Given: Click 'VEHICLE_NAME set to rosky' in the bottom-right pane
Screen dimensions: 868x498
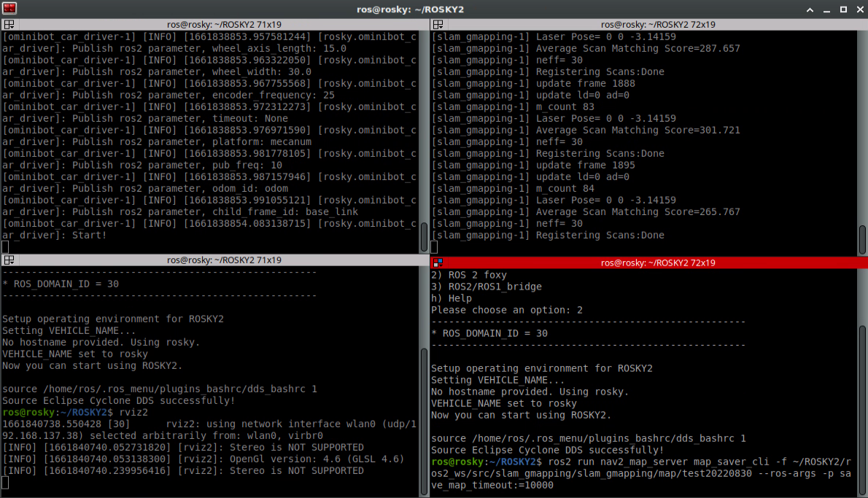Looking at the screenshot, I should 504,404.
